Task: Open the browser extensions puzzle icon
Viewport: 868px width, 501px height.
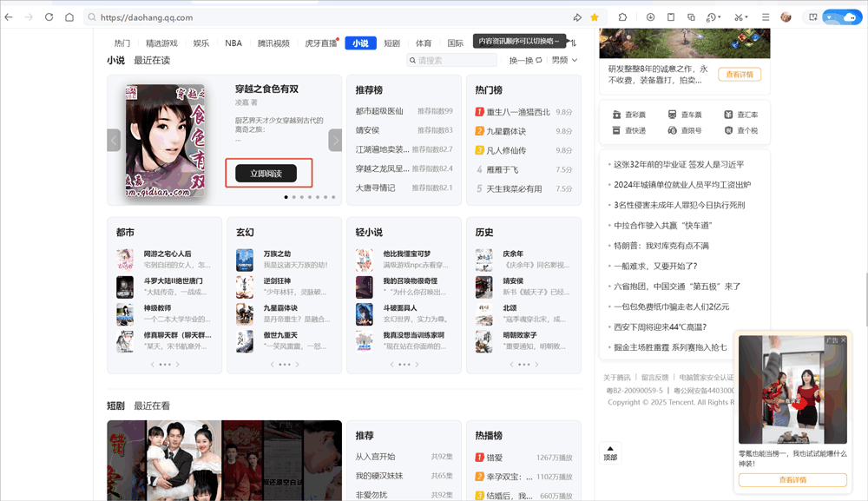Action: tap(622, 16)
